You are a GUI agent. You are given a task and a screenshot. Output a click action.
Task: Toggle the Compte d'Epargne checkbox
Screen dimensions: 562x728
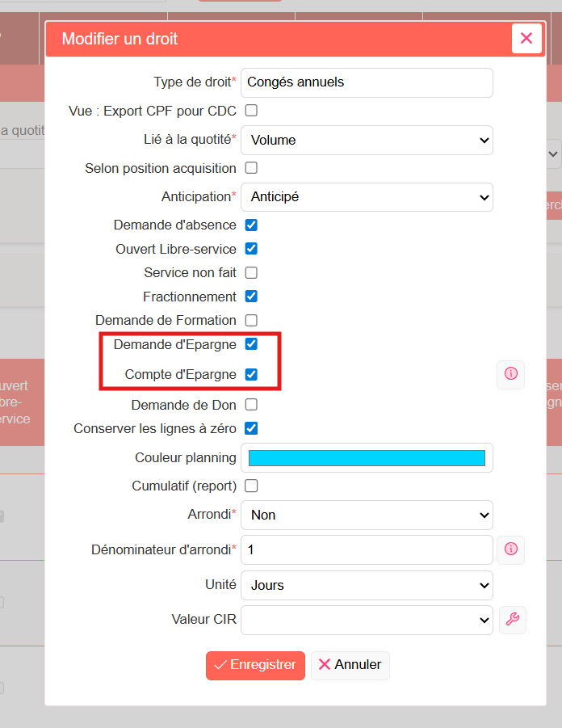251,374
